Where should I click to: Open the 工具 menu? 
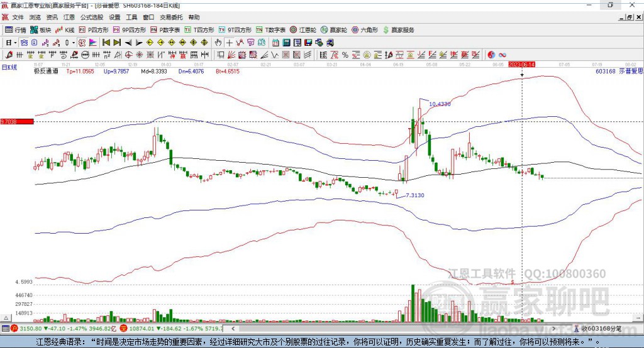click(131, 17)
